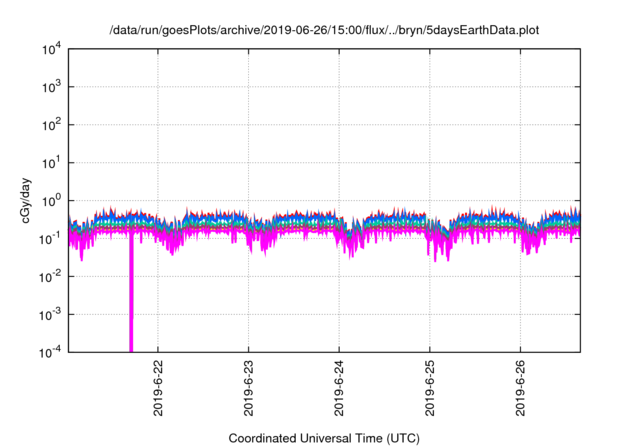Click the 2019-6-22 date tick label
Screen dimensions: 640x448
point(158,388)
